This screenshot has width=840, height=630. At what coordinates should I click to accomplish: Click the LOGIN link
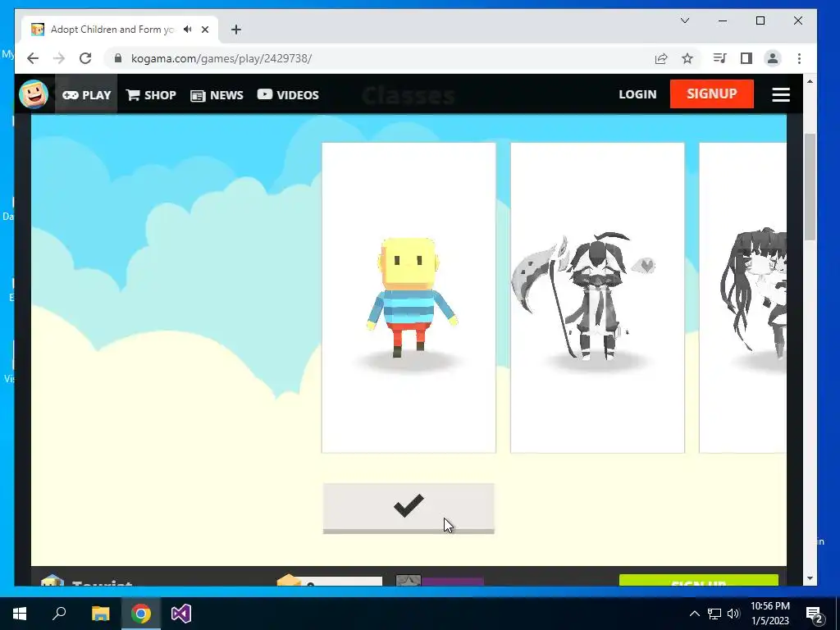click(637, 94)
